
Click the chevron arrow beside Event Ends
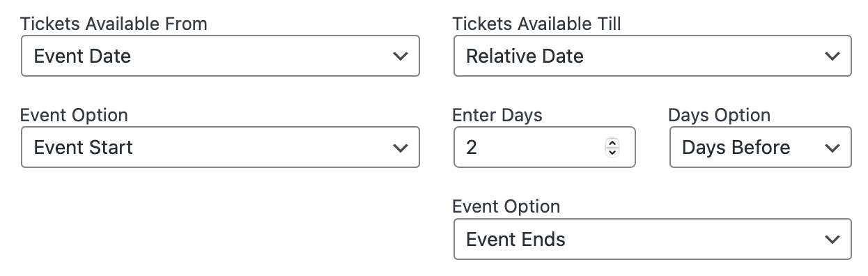pos(832,240)
